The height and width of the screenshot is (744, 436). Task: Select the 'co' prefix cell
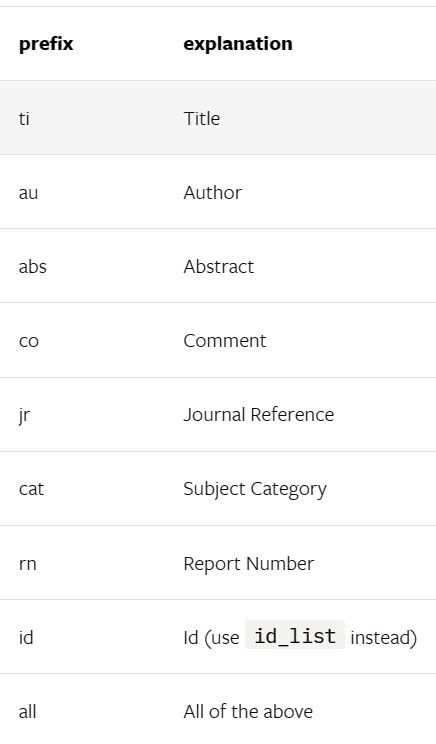point(29,341)
